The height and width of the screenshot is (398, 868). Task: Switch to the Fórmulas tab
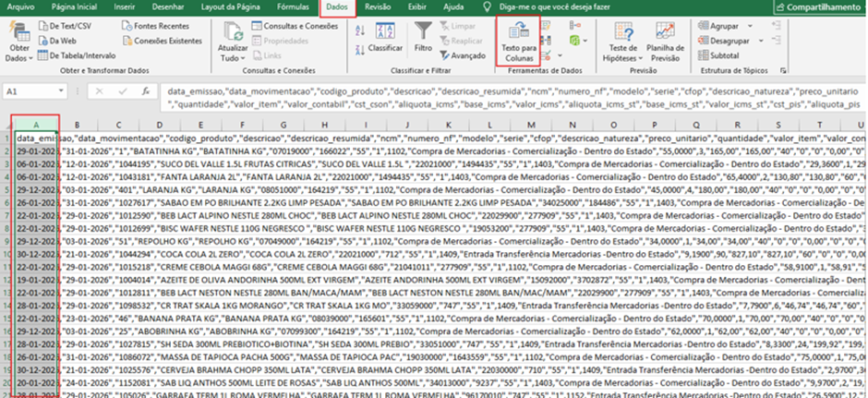tap(294, 7)
